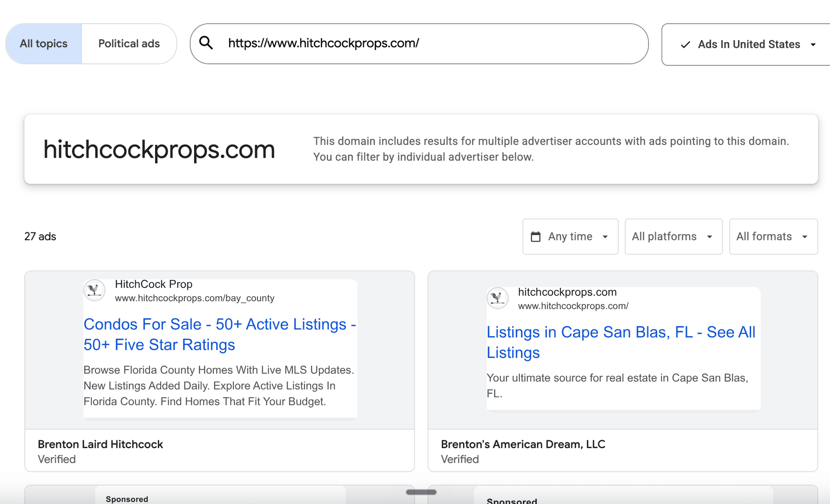Image resolution: width=830 pixels, height=504 pixels.
Task: Open Listings in Cape San Blas ad headline
Action: [621, 342]
